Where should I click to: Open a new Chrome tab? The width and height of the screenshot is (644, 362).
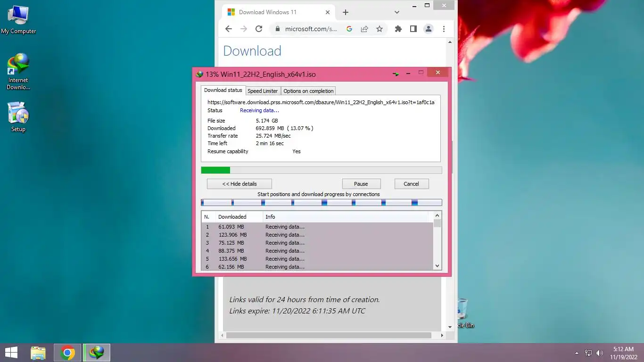(346, 12)
